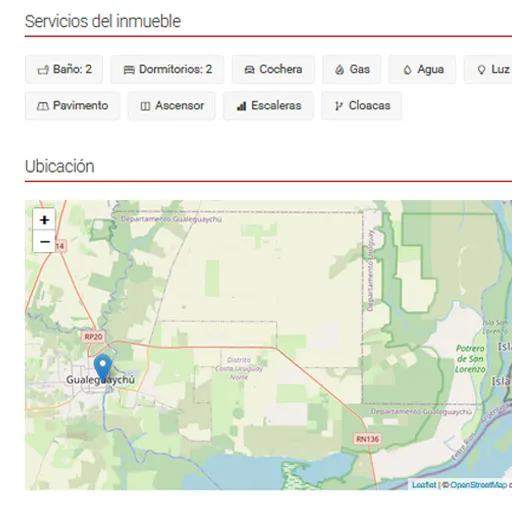Click the bed icon next to Dormitorios: 2
Viewport: 512px width, 512px height.
point(129,70)
